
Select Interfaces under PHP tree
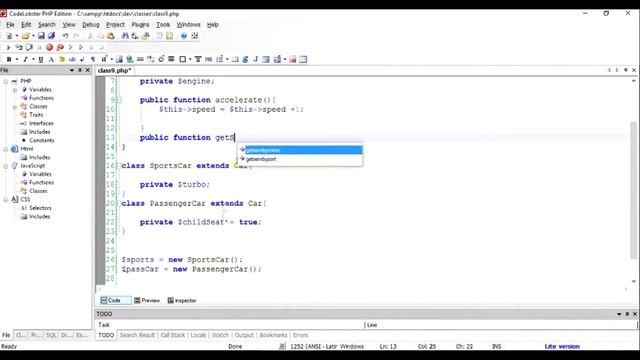pyautogui.click(x=41, y=123)
